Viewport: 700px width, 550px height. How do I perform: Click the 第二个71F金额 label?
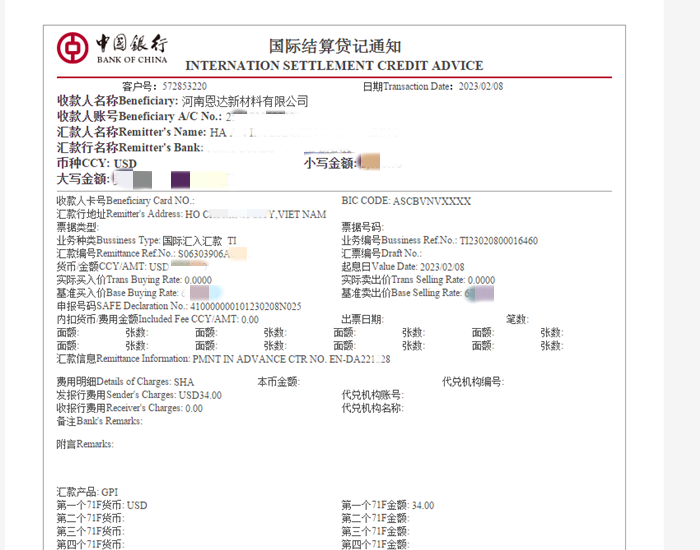click(375, 519)
